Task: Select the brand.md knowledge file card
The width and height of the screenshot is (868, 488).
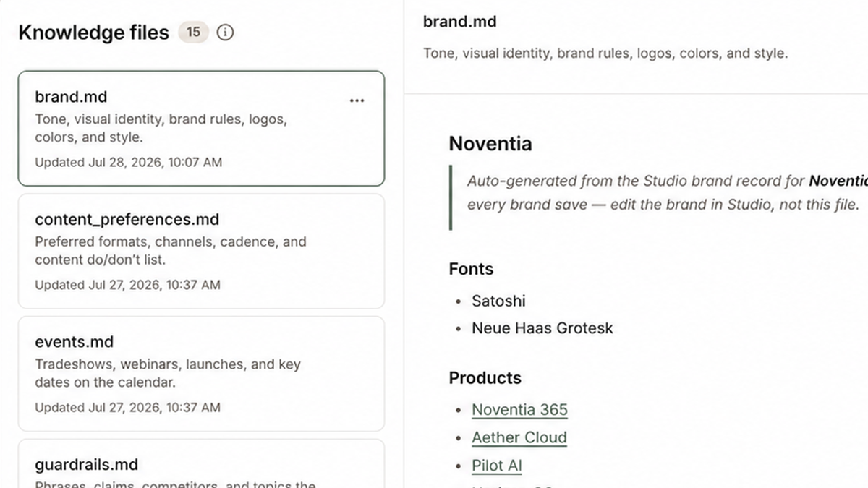Action: [x=201, y=129]
